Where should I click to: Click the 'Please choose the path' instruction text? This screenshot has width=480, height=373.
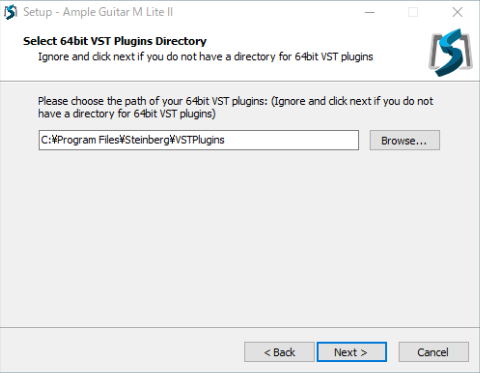[235, 107]
